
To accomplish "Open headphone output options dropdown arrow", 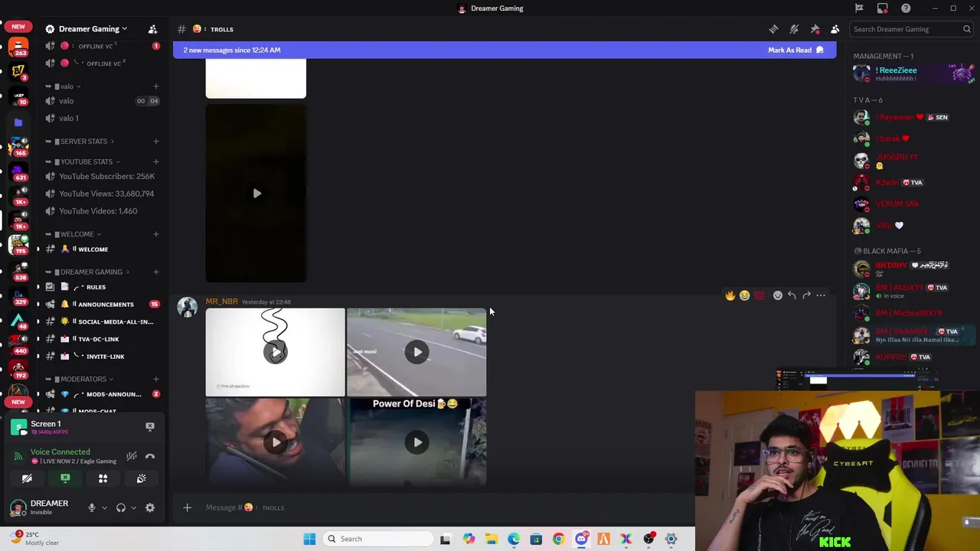I will coord(133,507).
